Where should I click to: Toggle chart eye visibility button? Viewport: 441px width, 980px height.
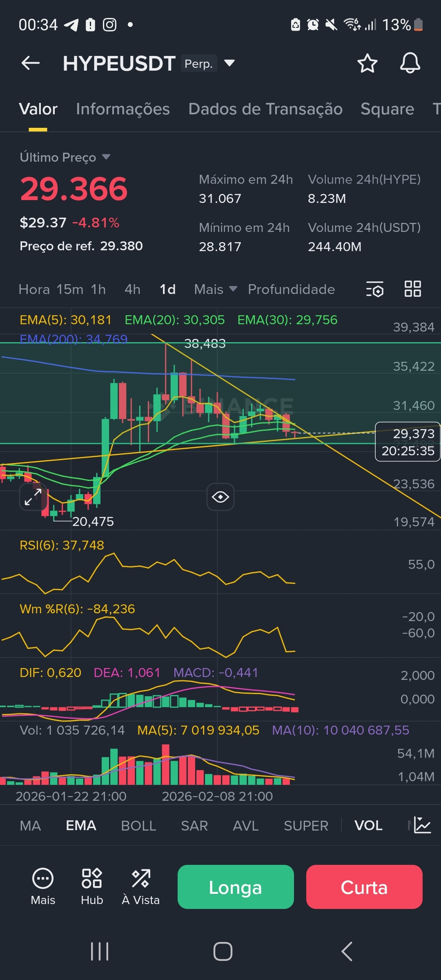220,497
